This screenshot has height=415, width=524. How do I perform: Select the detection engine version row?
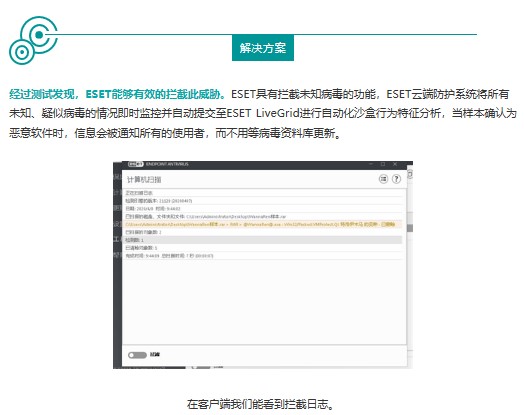tap(263, 201)
